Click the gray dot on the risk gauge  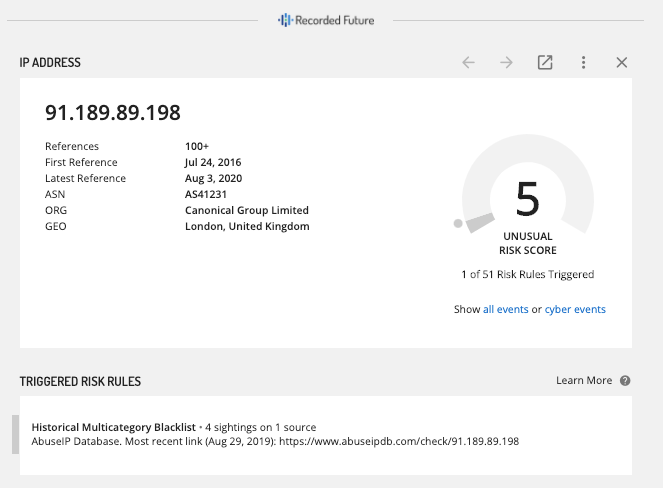(459, 224)
